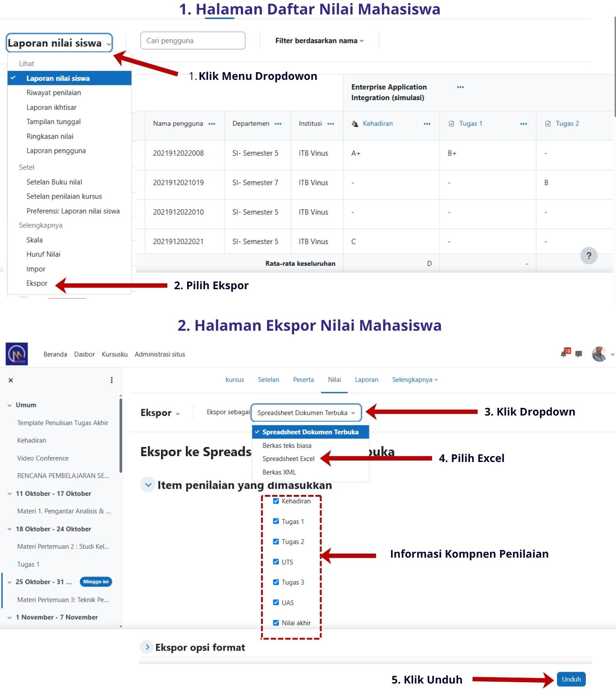The width and height of the screenshot is (616, 693).
Task: Open the sidebar vertical dots menu
Action: 112,380
